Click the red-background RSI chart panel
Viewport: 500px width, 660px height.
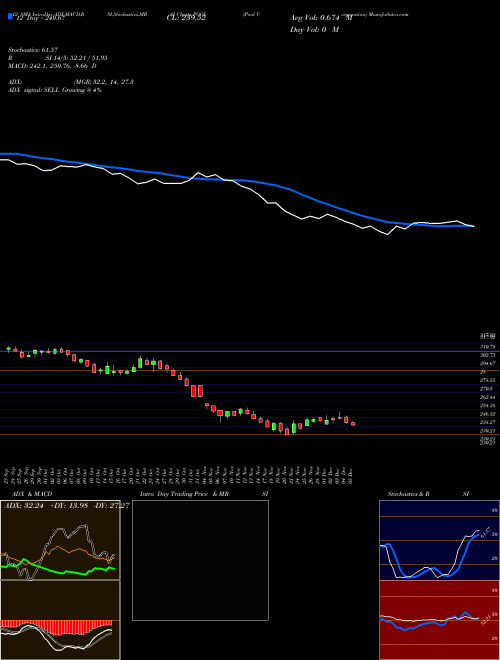pyautogui.click(x=439, y=620)
